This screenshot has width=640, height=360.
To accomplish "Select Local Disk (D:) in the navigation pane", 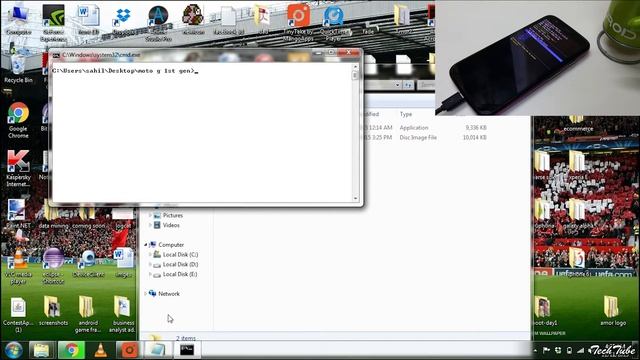I will click(x=180, y=264).
